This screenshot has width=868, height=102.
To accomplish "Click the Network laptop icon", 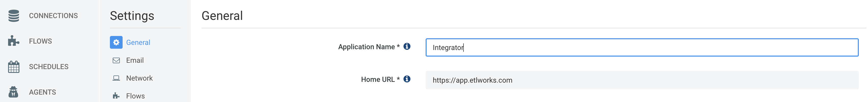I will tap(116, 78).
